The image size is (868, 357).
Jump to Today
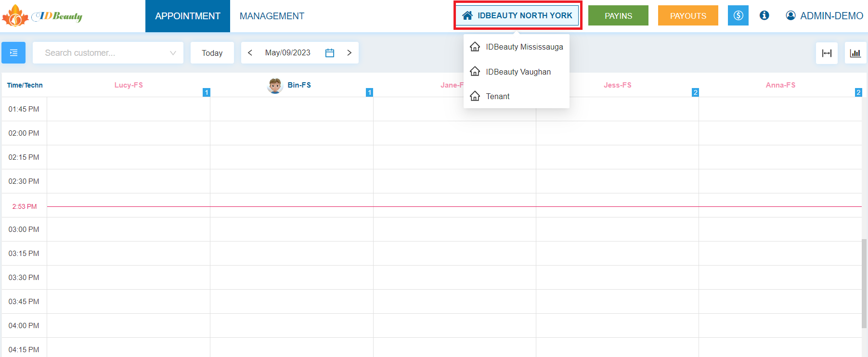[212, 53]
